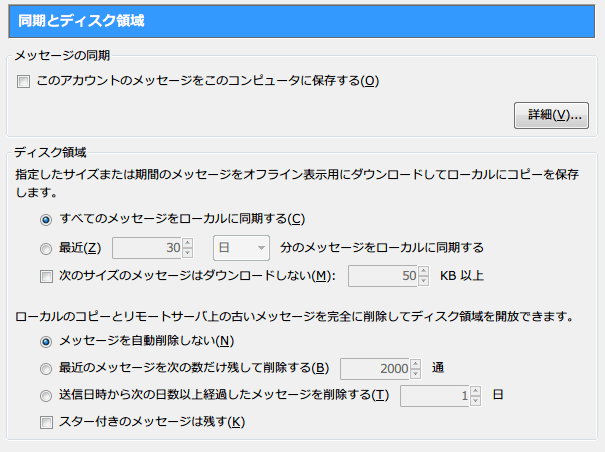Select すべてのメッセージをローカルに同期する radio button
605x452 pixels.
(46, 219)
